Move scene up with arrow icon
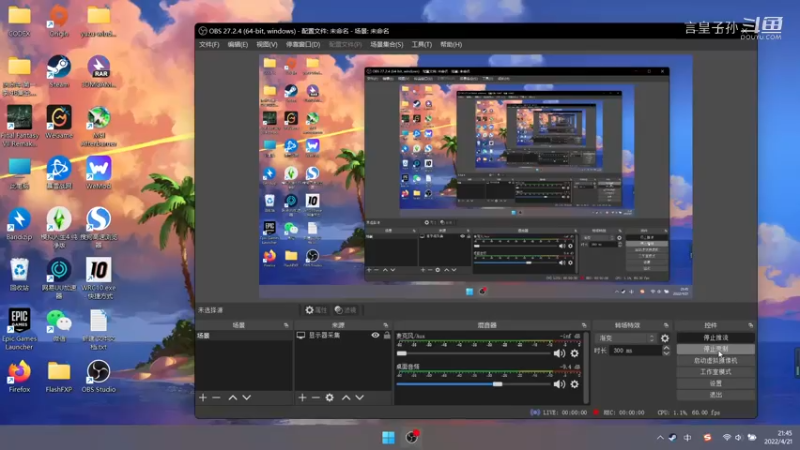Screen dimensions: 800x450 coord(233,397)
